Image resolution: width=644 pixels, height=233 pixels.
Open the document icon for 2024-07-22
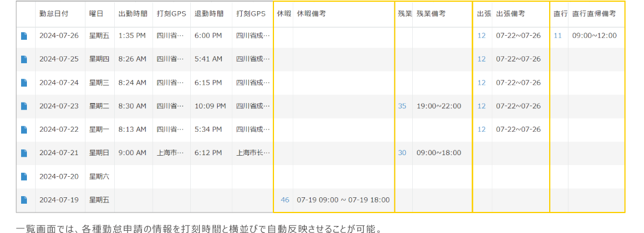[x=24, y=129]
